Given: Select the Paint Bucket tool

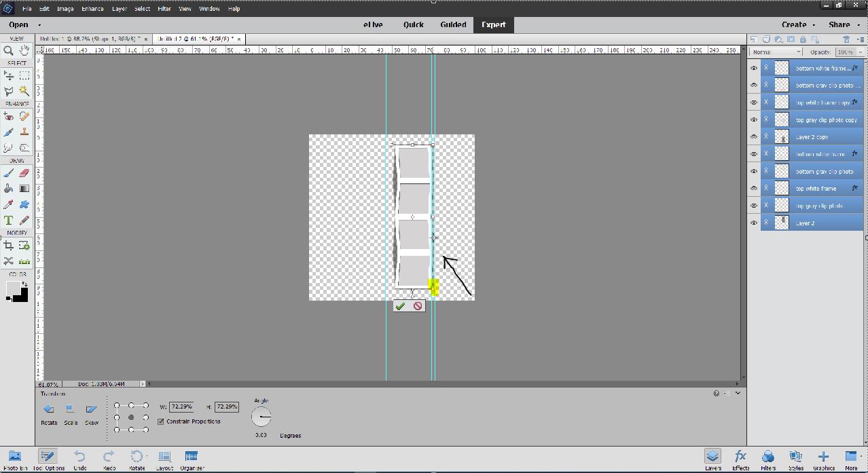Looking at the screenshot, I should (9, 189).
